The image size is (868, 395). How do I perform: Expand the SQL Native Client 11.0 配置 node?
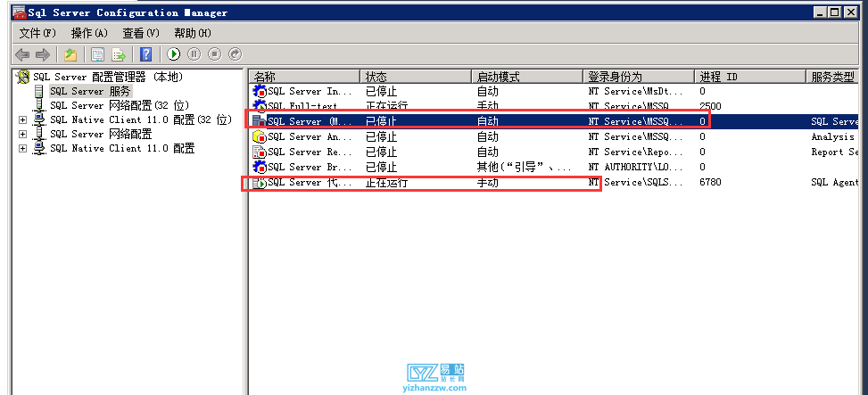[x=22, y=148]
